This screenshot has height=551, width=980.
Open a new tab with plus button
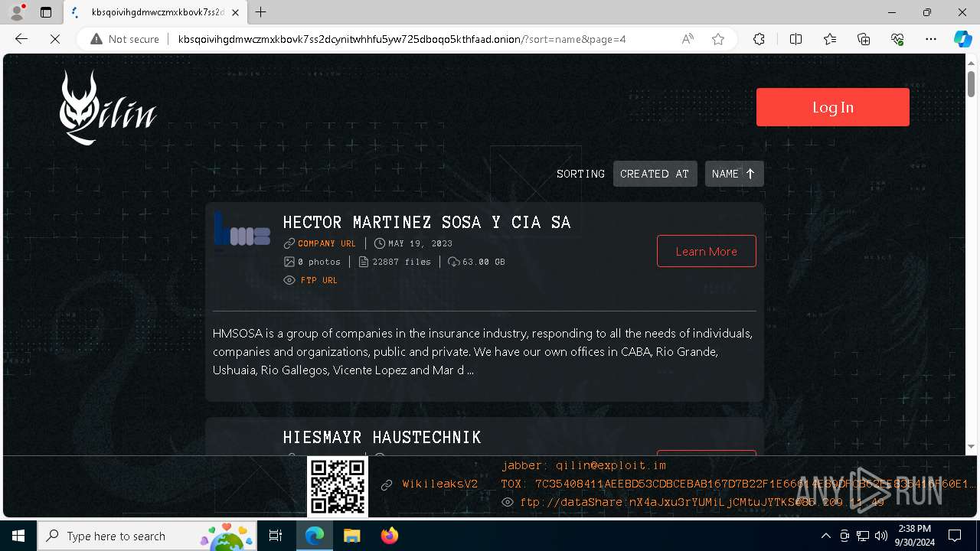261,12
